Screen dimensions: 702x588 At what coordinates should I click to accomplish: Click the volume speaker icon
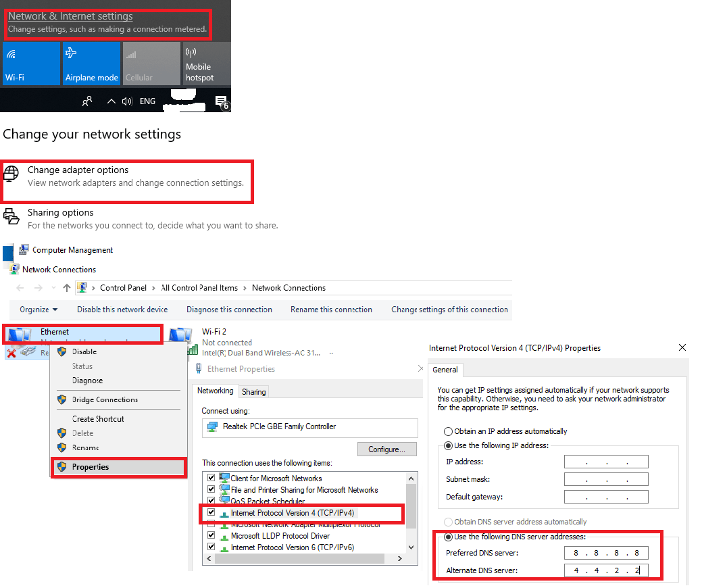[x=127, y=101]
